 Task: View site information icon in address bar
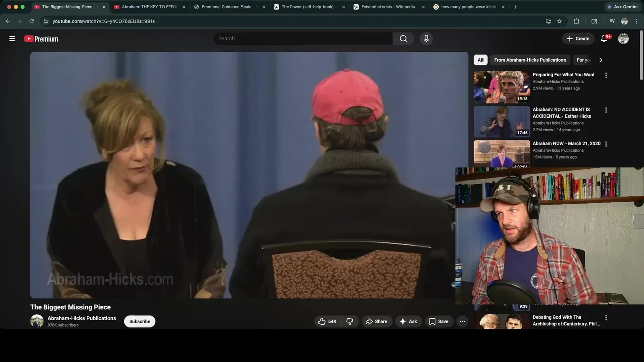point(46,21)
